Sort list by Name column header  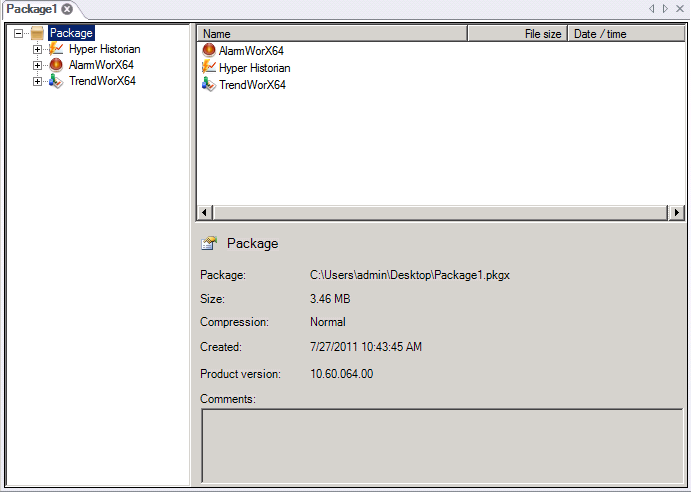[x=331, y=33]
